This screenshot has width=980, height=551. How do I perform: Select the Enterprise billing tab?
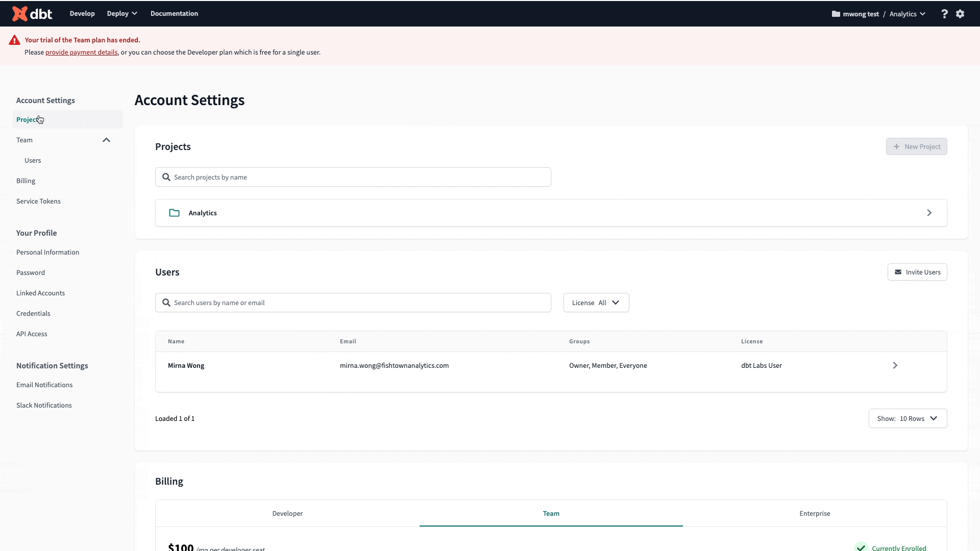pyautogui.click(x=815, y=513)
